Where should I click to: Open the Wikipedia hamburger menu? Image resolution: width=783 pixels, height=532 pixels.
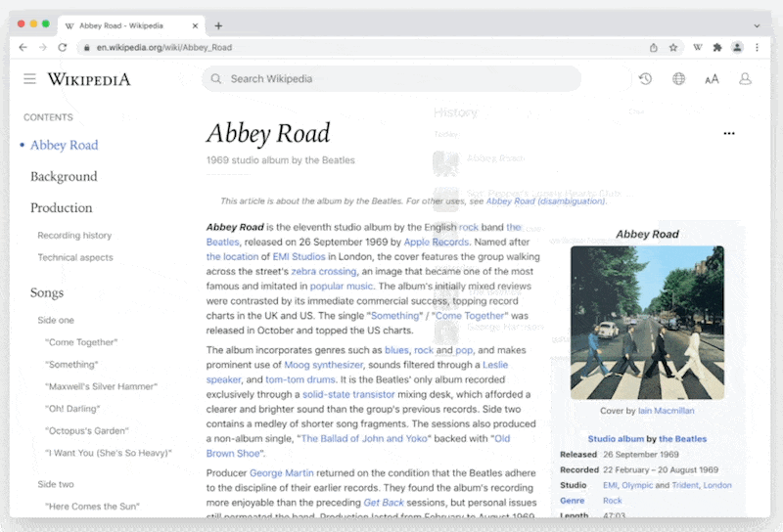30,79
